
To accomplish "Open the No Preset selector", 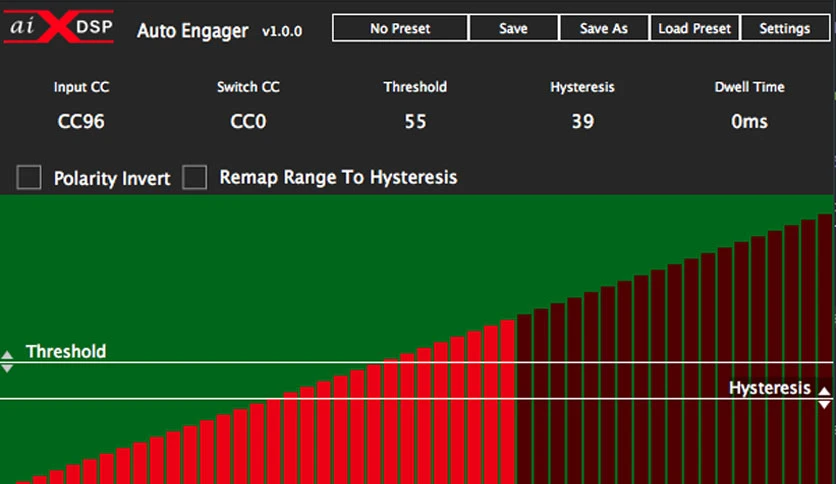I will (x=400, y=28).
